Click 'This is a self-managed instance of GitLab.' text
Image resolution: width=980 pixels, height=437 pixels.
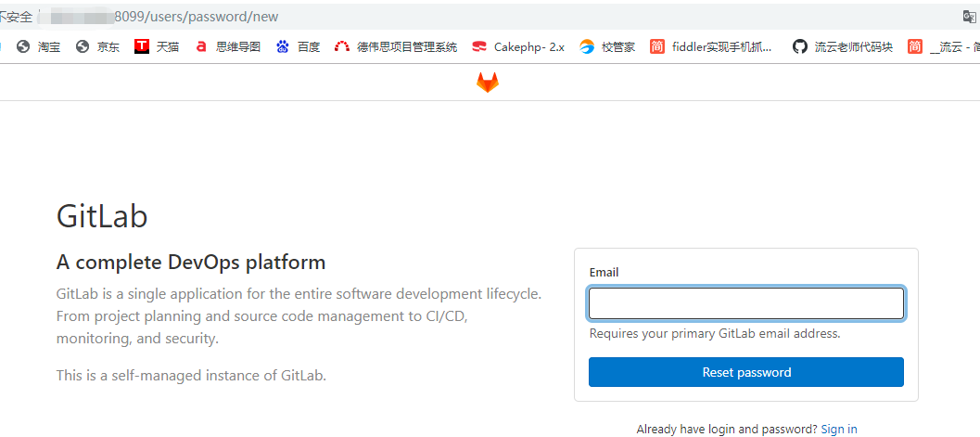pos(191,376)
